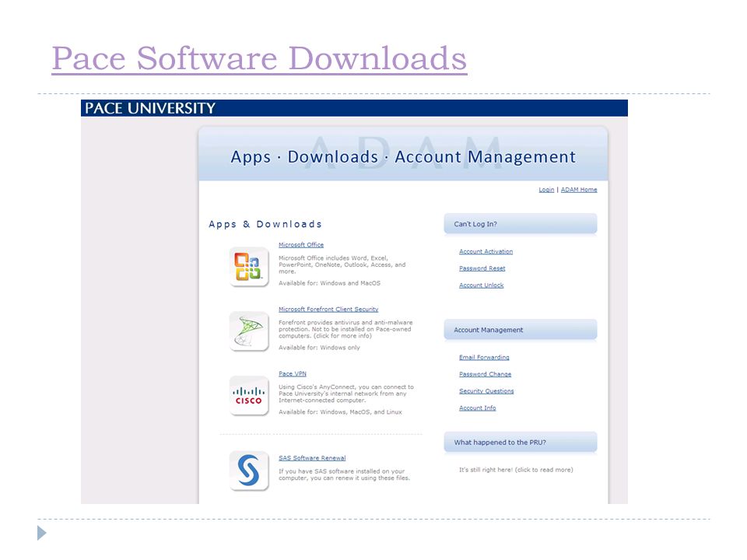The image size is (747, 560).
Task: Click the Microsoft Office app icon
Action: (249, 267)
